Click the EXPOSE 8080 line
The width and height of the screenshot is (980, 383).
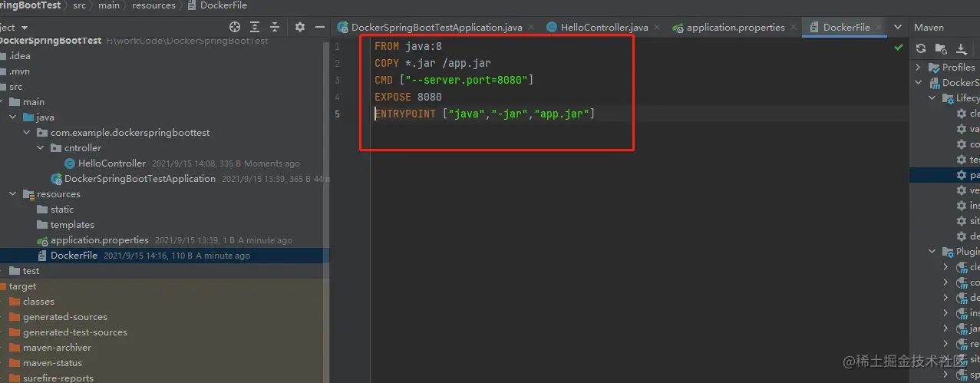(408, 97)
